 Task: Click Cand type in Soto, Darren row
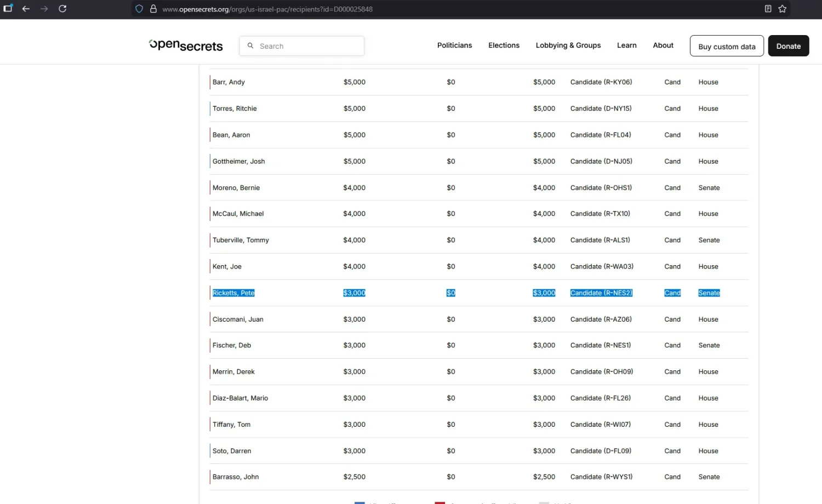pos(672,451)
